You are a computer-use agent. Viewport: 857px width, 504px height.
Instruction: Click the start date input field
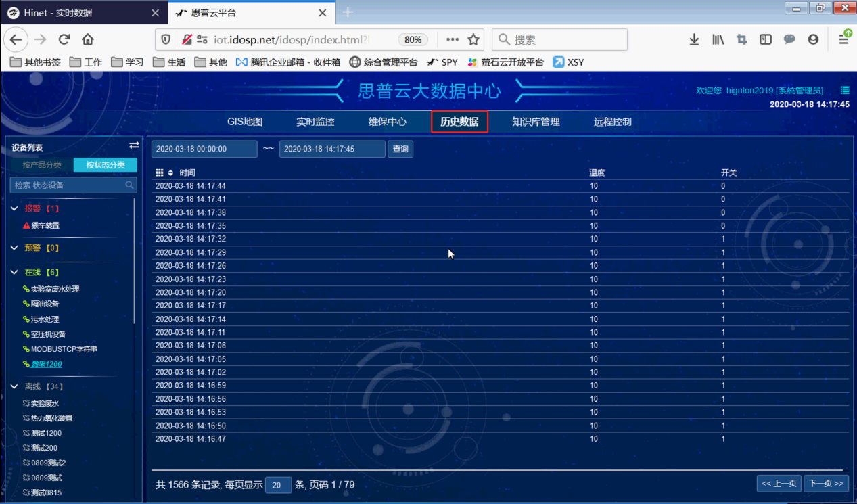204,148
